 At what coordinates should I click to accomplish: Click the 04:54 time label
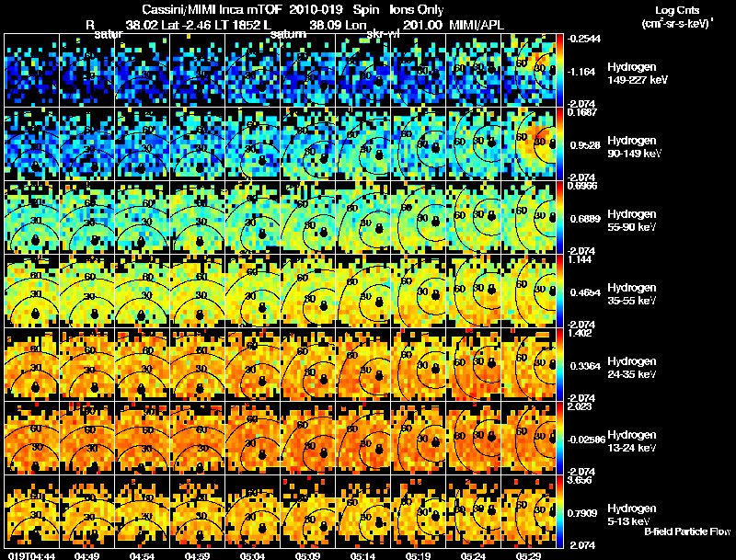pos(142,556)
